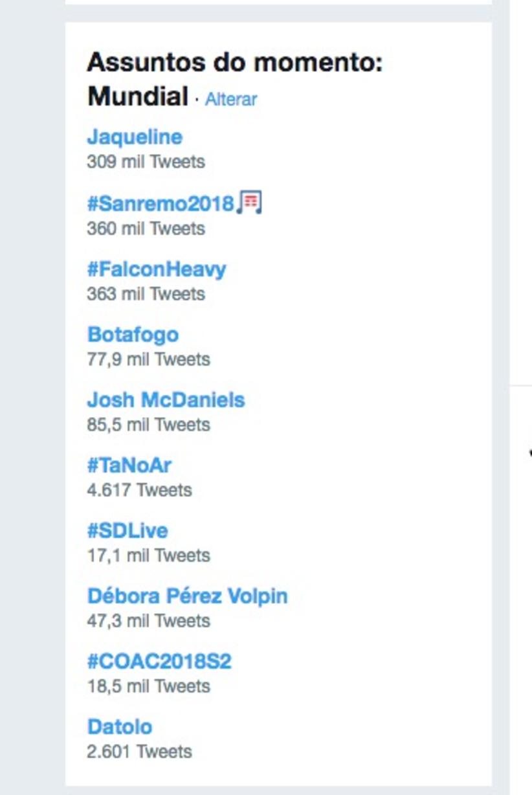Go to the #TaNoAr hashtag
This screenshot has width=532, height=795.
click(x=129, y=465)
